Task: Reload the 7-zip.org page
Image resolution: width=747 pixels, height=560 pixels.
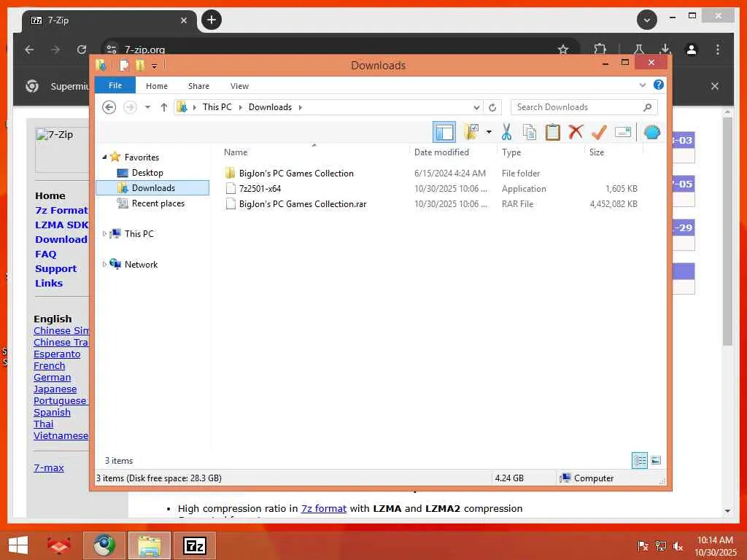Action: [x=82, y=49]
